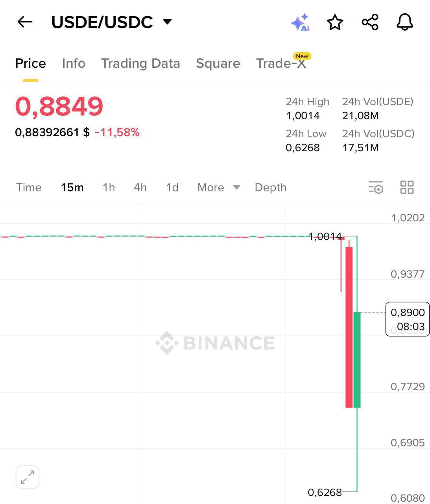The width and height of the screenshot is (430, 504).
Task: Select the Time line chart view
Action: (29, 187)
